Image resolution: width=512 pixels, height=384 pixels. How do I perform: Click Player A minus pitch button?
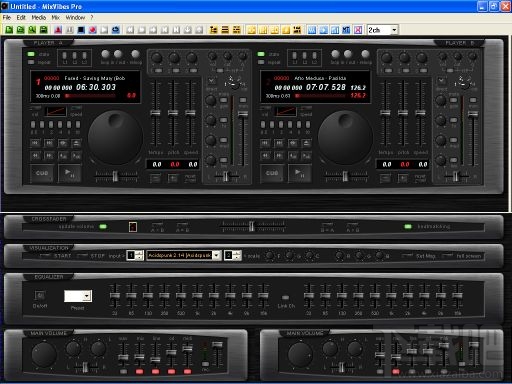[x=155, y=179]
